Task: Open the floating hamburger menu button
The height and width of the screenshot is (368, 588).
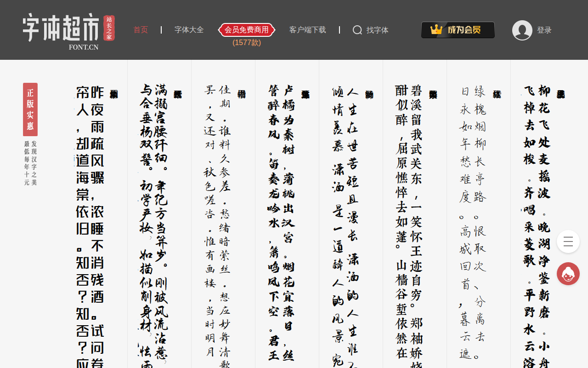Action: click(568, 241)
